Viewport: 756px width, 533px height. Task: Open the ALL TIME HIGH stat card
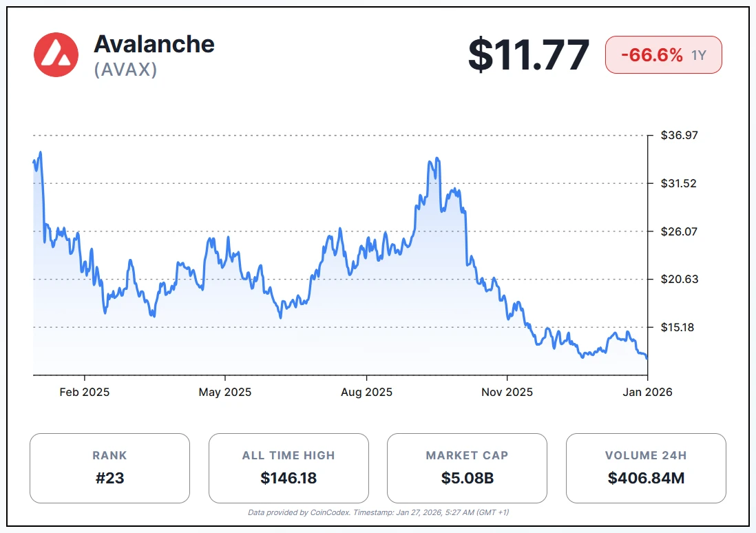(288, 468)
